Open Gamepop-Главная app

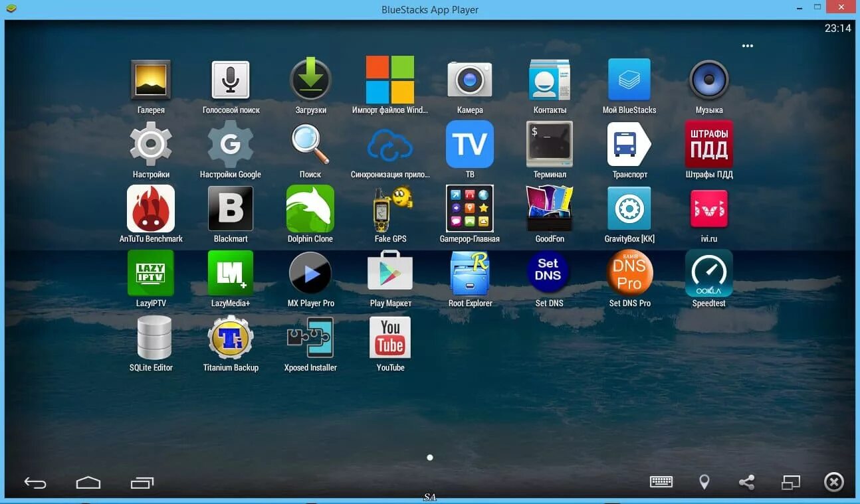tap(470, 209)
